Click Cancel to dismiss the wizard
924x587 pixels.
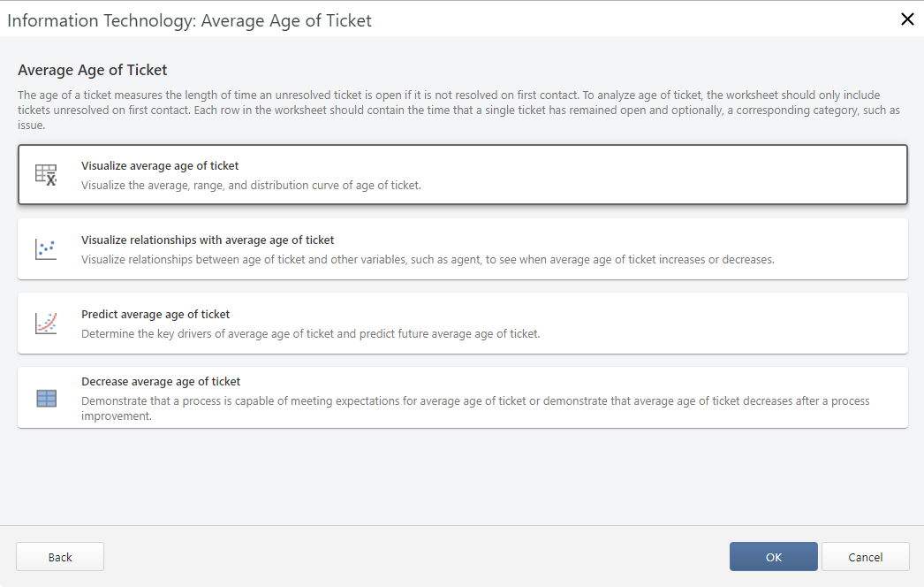865,556
